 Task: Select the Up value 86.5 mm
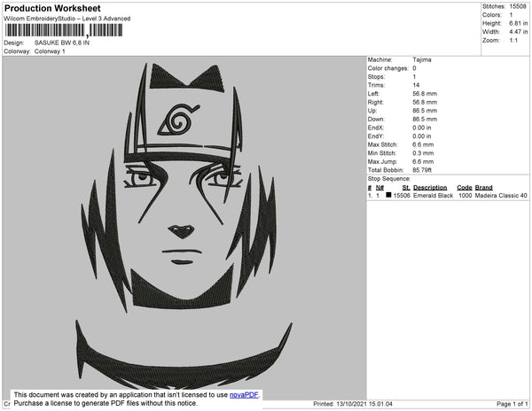425,111
